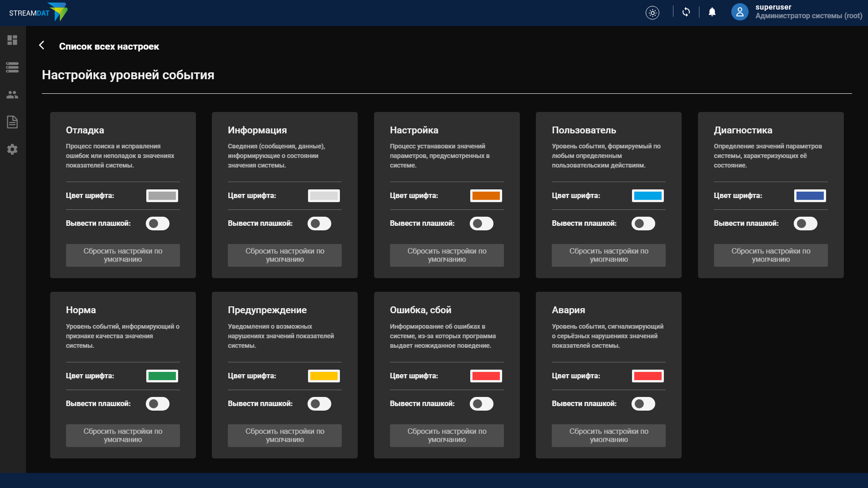
Task: Click the server list sidebar icon
Action: point(12,67)
